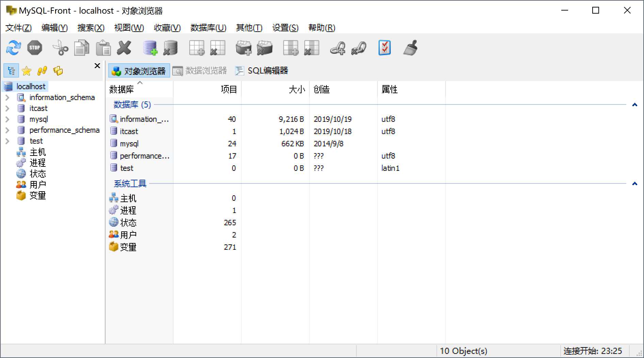Select 状态 in the left tree
The width and height of the screenshot is (644, 358).
point(37,174)
